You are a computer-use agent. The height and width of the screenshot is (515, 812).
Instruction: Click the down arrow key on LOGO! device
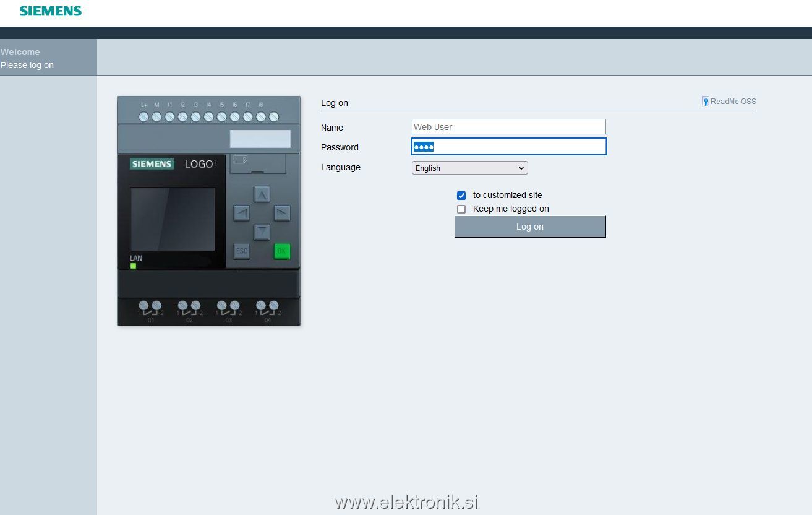point(262,232)
